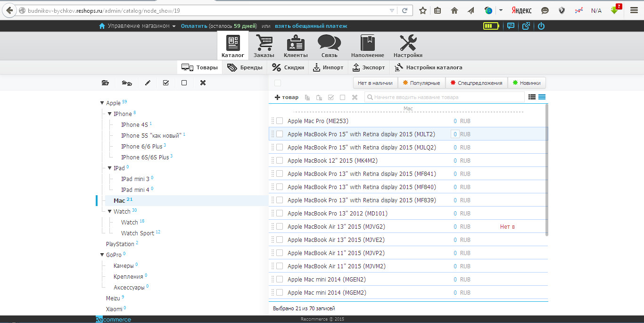Screen dimensions: 644x323
Task: Filter by Популярные
Action: (x=421, y=83)
